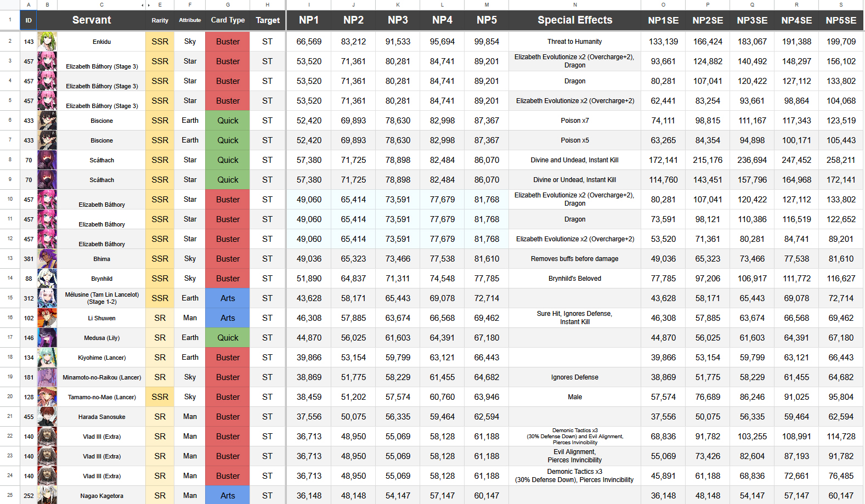The image size is (865, 504).
Task: Click Enkidu's portrait thumbnail
Action: (x=47, y=42)
